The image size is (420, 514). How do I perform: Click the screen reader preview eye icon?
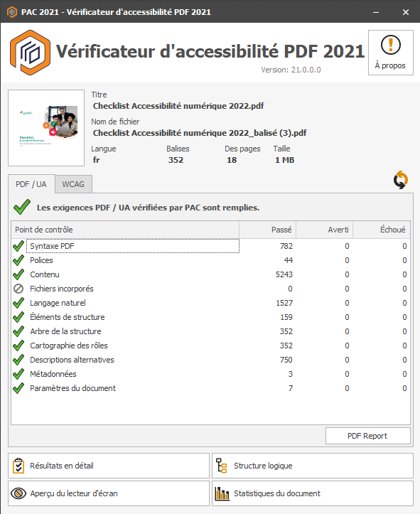tap(18, 493)
